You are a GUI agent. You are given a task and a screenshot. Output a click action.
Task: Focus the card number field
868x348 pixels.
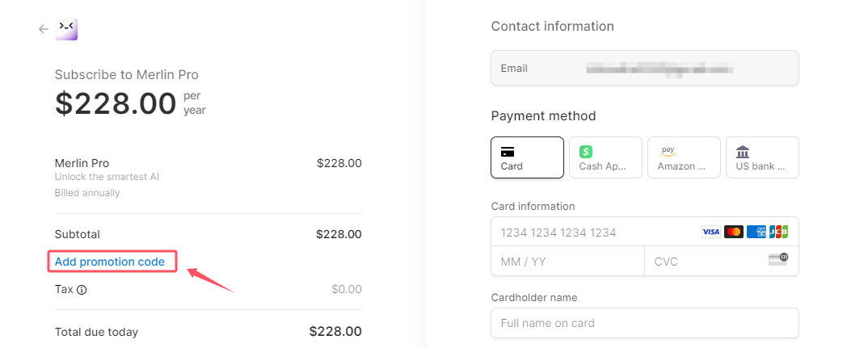coord(645,232)
